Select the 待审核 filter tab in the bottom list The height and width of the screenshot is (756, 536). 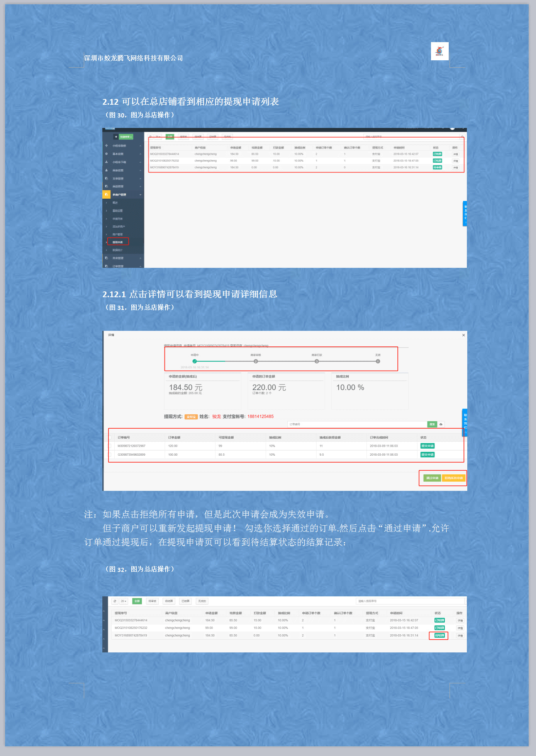153,601
